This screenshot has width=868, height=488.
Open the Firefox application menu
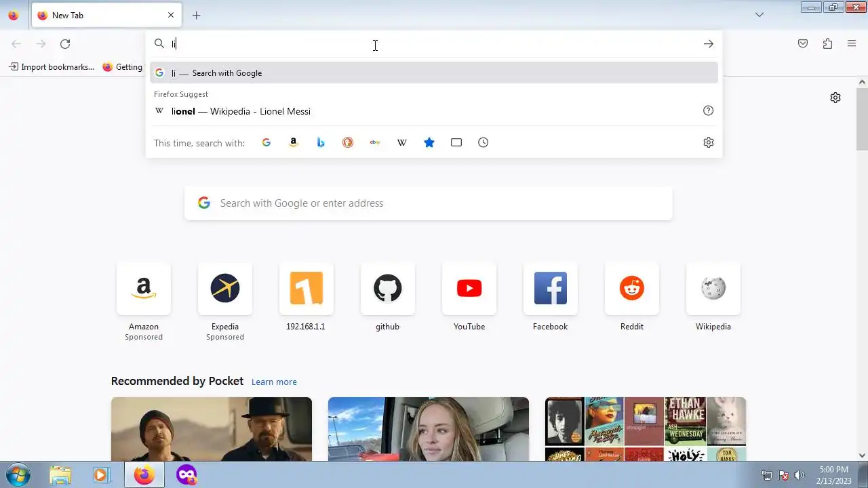852,44
